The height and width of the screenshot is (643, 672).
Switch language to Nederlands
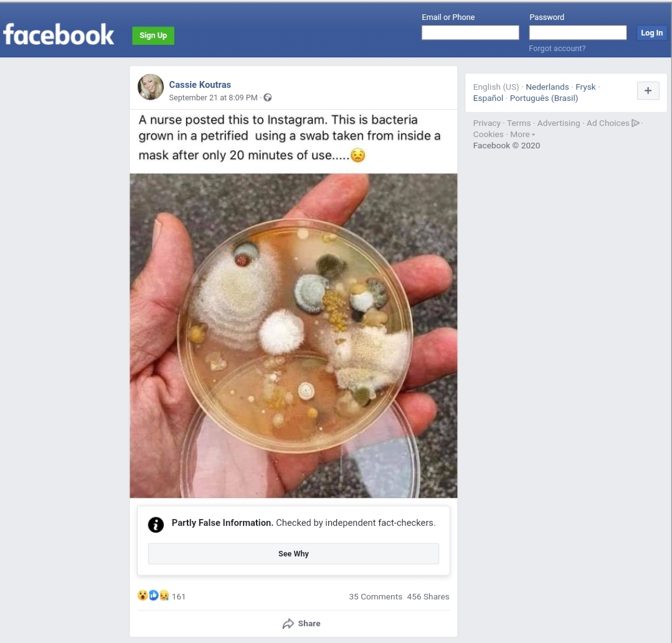coord(547,87)
